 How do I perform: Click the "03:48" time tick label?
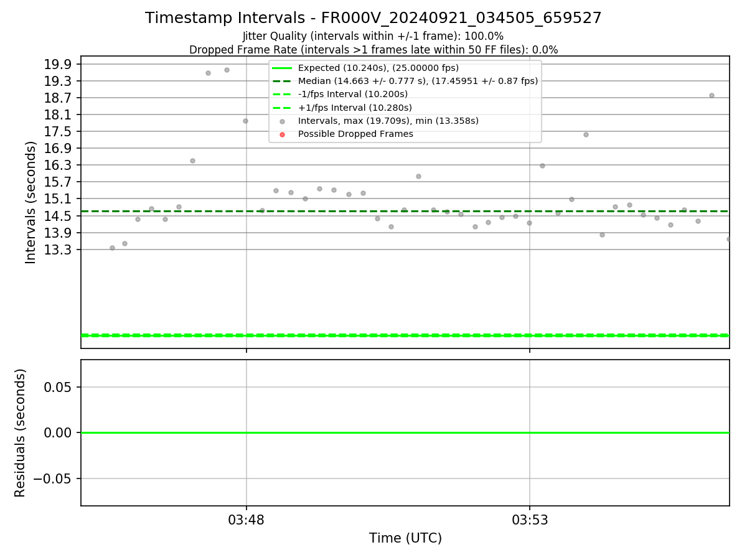click(247, 520)
